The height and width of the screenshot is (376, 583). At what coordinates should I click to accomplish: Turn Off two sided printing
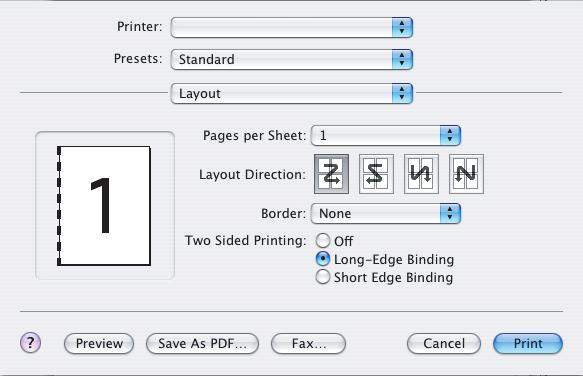click(x=323, y=241)
